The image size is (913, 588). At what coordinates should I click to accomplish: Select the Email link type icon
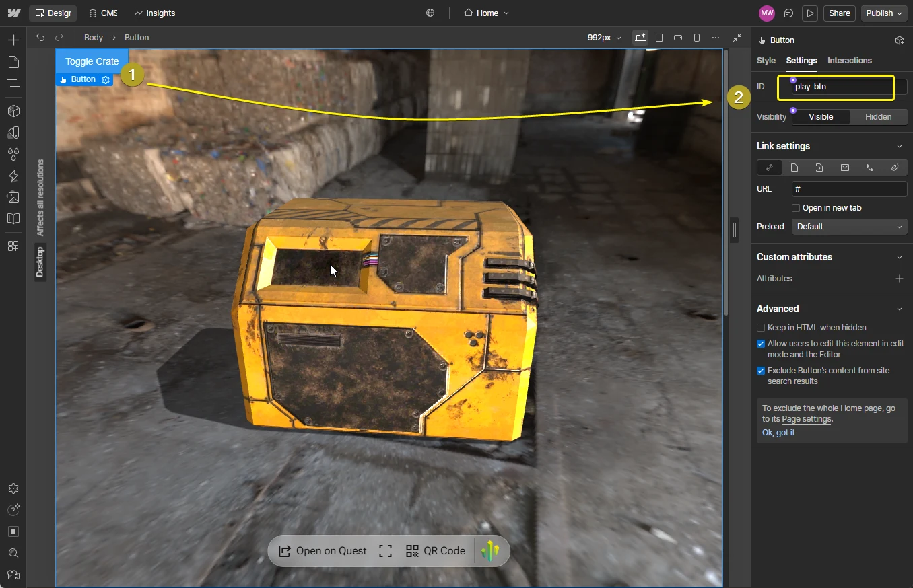pos(845,168)
